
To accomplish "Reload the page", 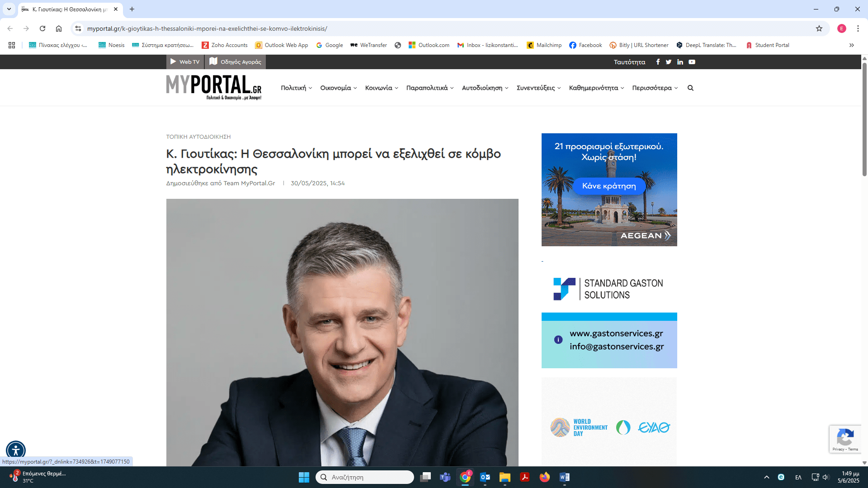I will 42,28.
